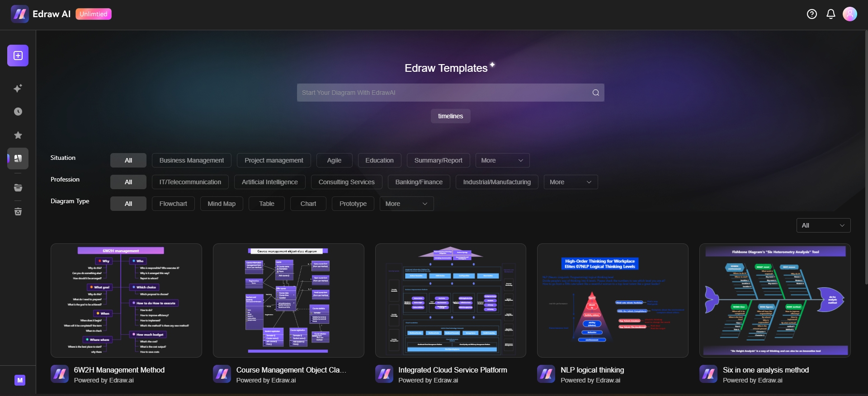
Task: Open the Help question mark icon
Action: [x=812, y=14]
